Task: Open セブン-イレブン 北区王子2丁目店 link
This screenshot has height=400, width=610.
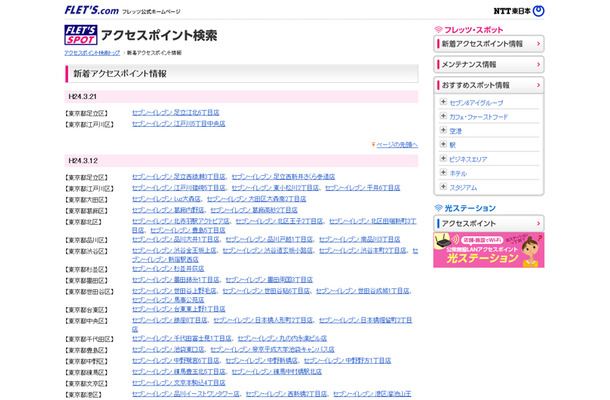Action: (x=279, y=221)
